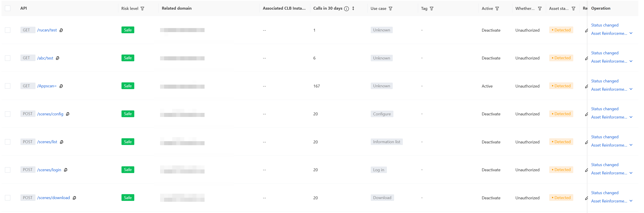The height and width of the screenshot is (213, 644).
Task: Open the Tag column filter
Action: coord(432,9)
